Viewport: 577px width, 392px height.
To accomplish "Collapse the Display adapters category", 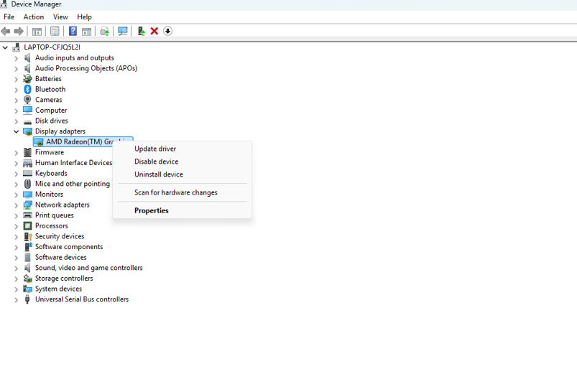I will click(16, 131).
